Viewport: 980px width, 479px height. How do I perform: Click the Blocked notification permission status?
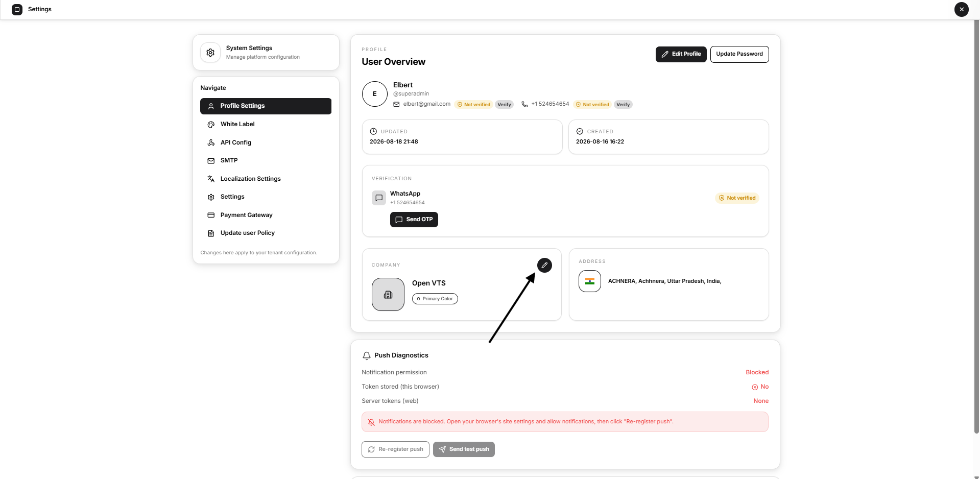click(757, 372)
